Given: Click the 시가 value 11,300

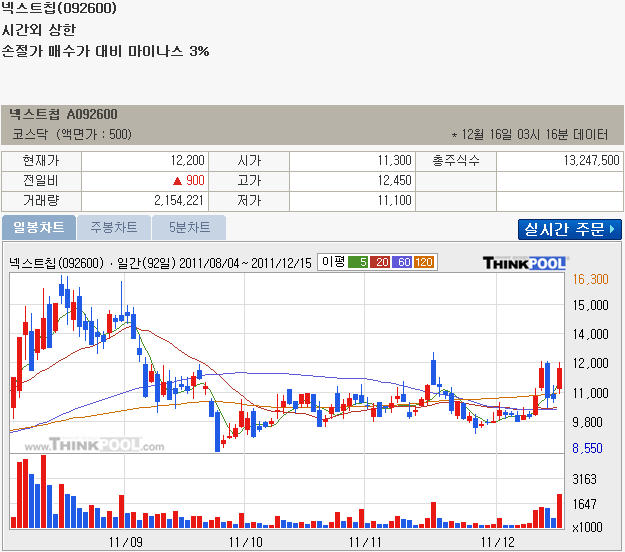Looking at the screenshot, I should (x=394, y=161).
